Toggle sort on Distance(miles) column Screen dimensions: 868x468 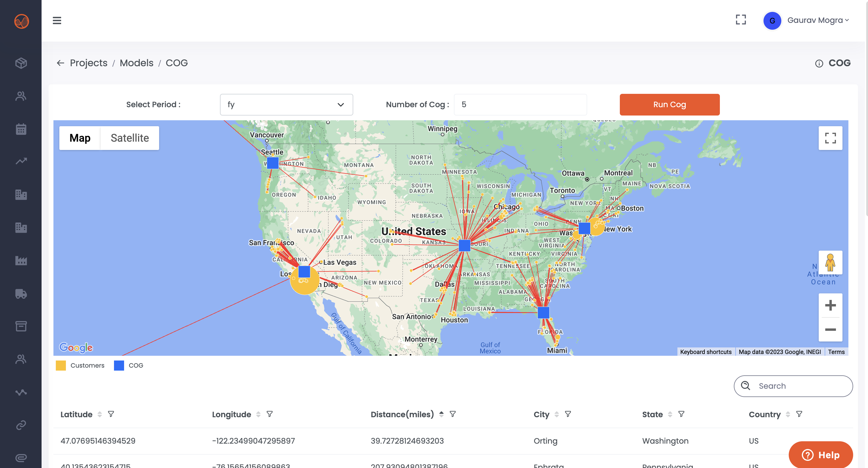coord(441,414)
